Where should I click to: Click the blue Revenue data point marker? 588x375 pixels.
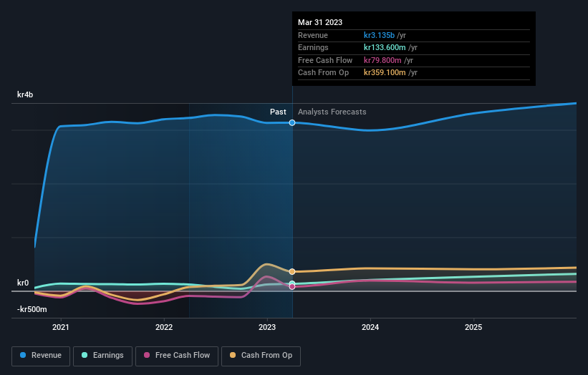tap(292, 123)
